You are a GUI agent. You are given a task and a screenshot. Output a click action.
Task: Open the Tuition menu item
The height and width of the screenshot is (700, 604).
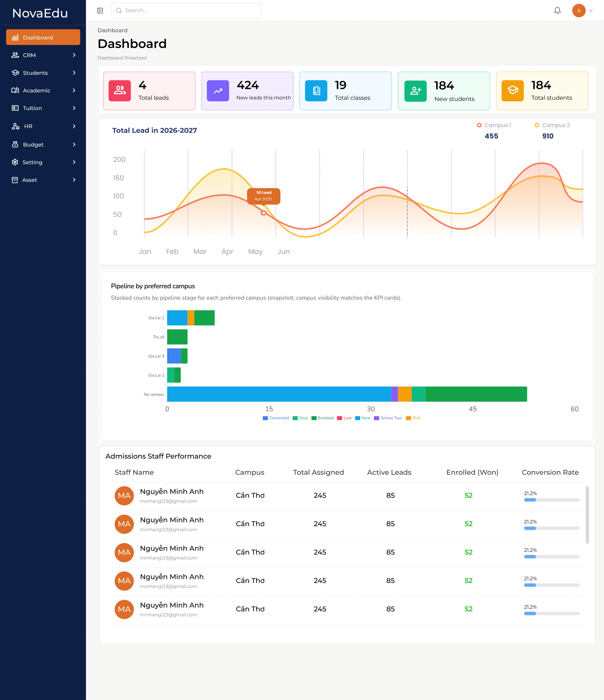(x=43, y=108)
